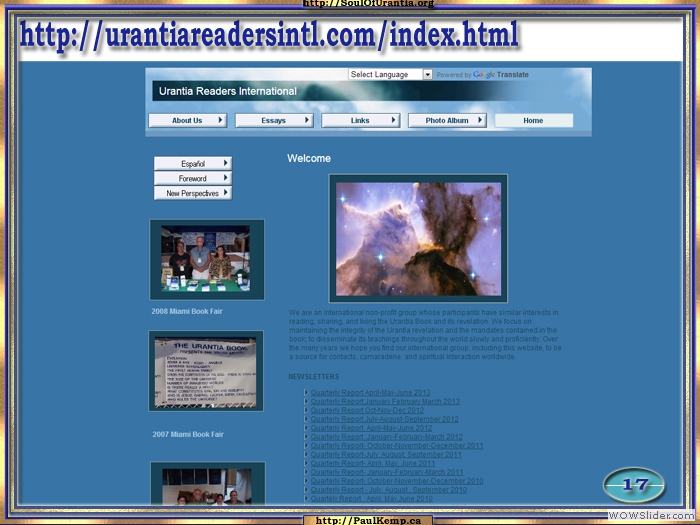Open Quarterly Report January February March 2013

coord(385,401)
